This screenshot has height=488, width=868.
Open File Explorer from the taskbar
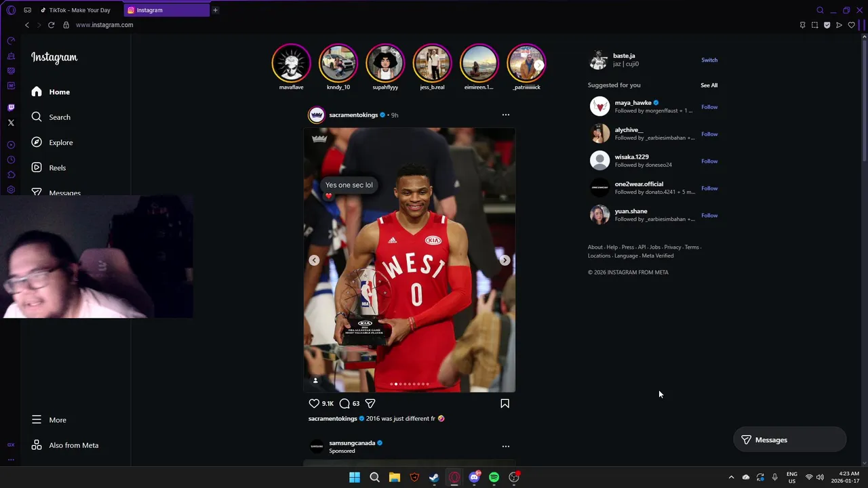click(394, 477)
